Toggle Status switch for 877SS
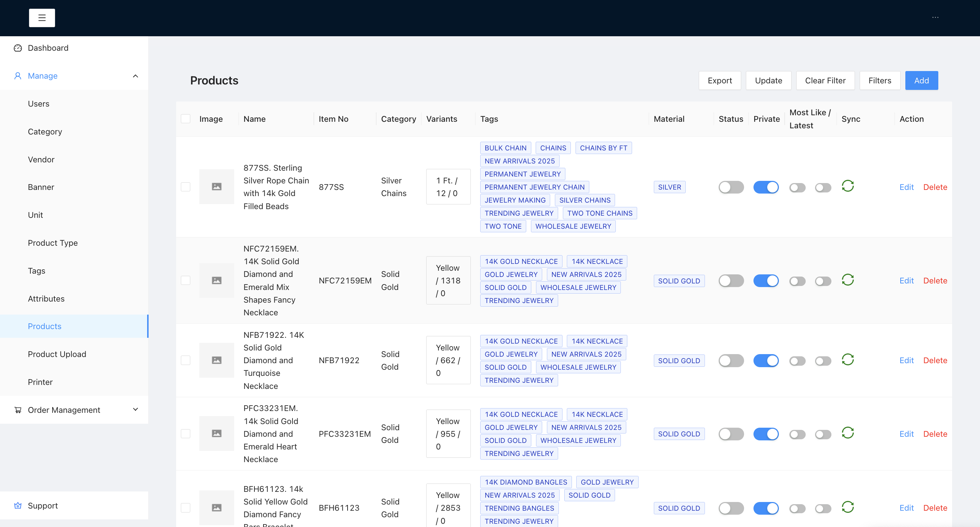Screen dimensions: 980x527 click(x=731, y=187)
